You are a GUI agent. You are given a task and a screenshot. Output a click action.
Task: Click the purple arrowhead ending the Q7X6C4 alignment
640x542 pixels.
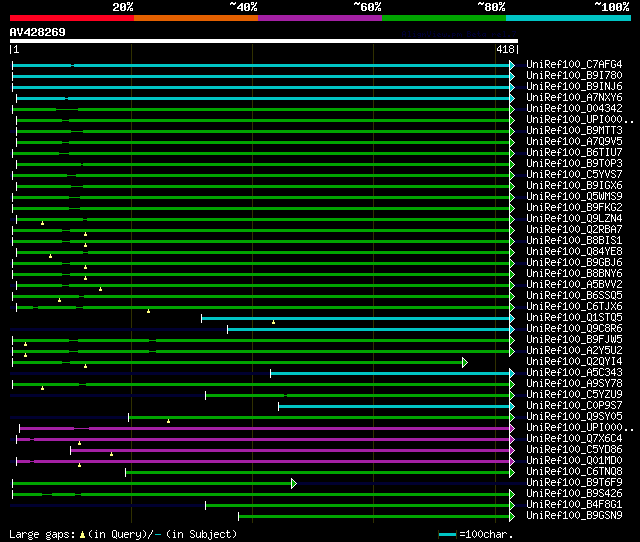click(512, 440)
